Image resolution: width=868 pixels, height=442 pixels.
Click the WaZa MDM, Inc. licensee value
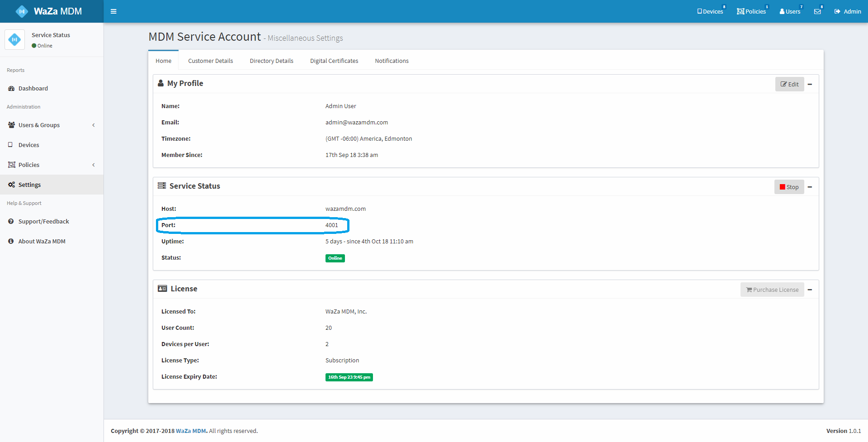coord(346,311)
